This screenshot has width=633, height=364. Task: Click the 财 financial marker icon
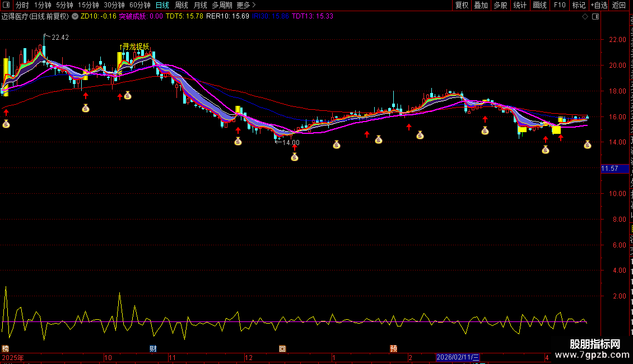point(153,348)
